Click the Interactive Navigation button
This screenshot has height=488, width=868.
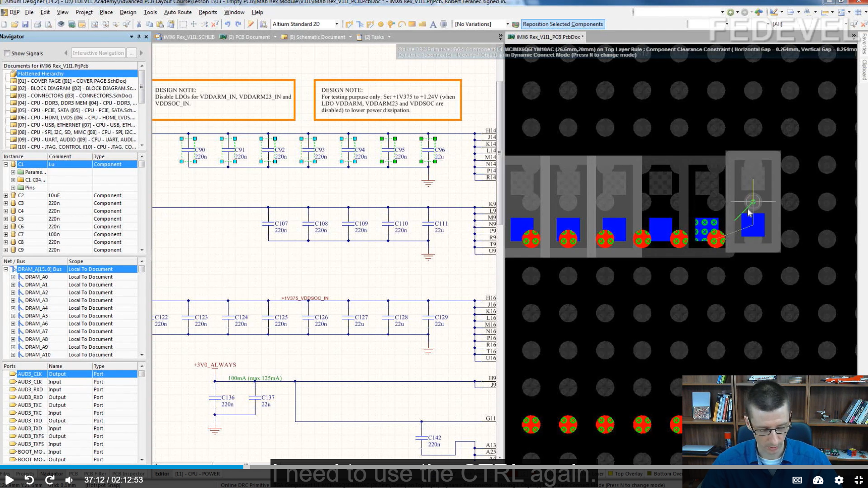point(98,53)
